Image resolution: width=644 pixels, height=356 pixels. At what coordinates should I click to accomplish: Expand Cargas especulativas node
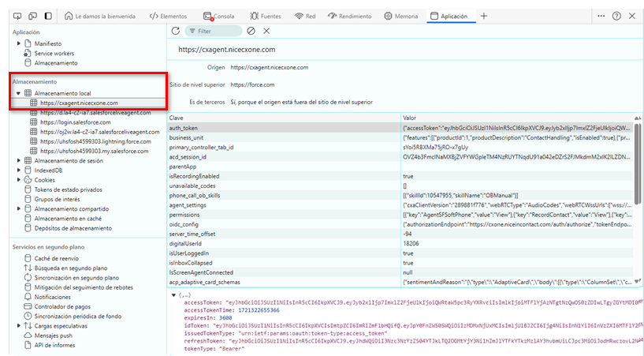point(18,325)
